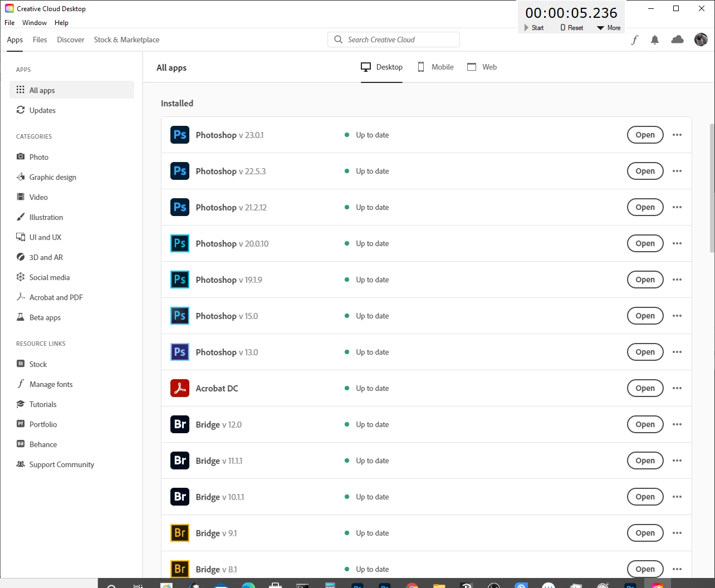Select the Graphic design category

pyautogui.click(x=72, y=177)
